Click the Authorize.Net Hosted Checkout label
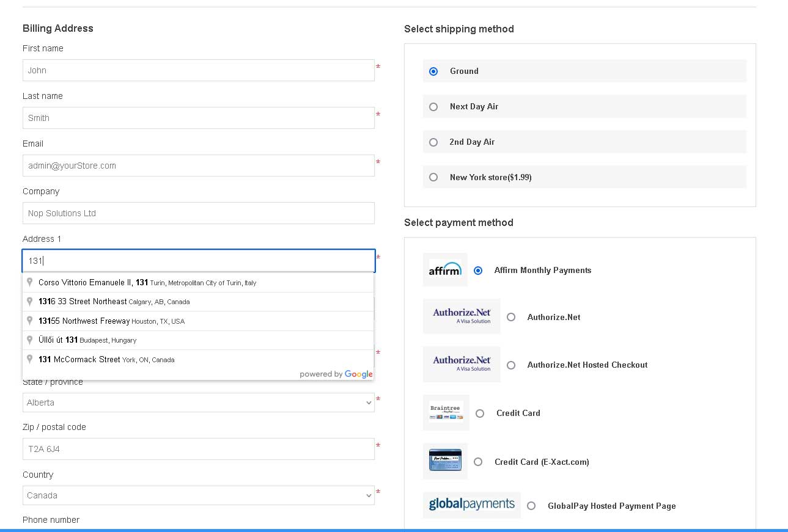788x532 pixels. (x=587, y=365)
